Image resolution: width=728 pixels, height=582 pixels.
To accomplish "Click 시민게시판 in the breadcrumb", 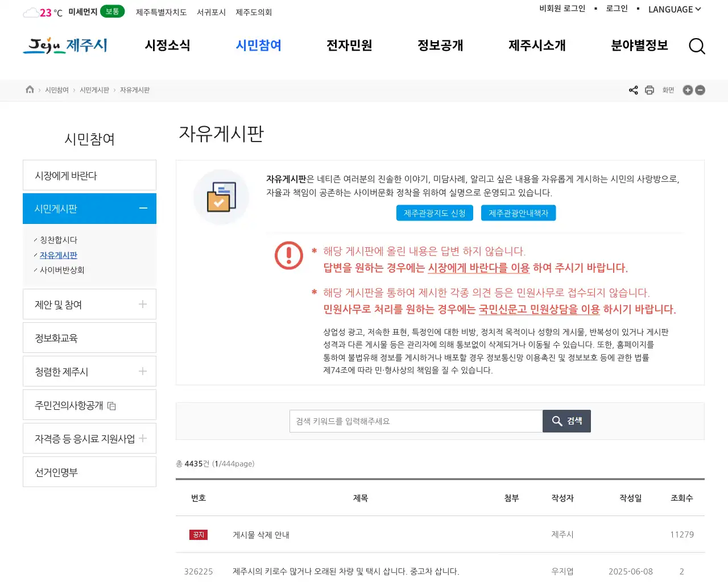I will point(94,90).
